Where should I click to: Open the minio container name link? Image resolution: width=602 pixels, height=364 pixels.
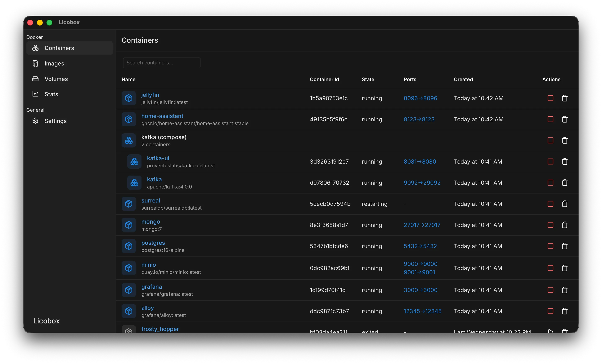point(149,265)
